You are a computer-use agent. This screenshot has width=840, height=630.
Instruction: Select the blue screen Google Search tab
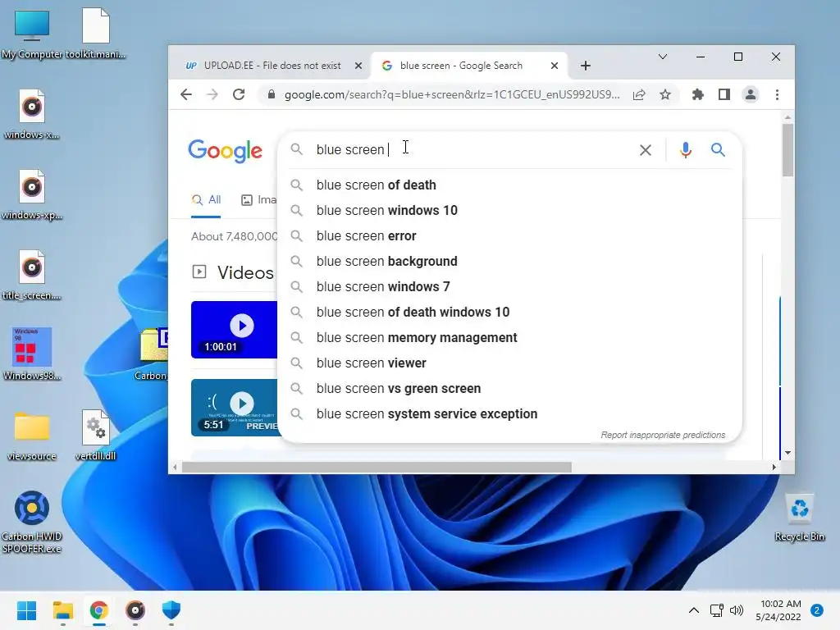pos(468,66)
